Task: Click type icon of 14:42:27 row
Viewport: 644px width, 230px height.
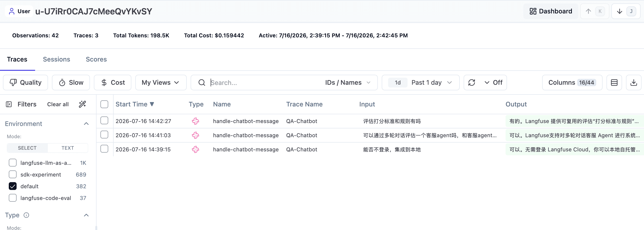Action: point(195,121)
